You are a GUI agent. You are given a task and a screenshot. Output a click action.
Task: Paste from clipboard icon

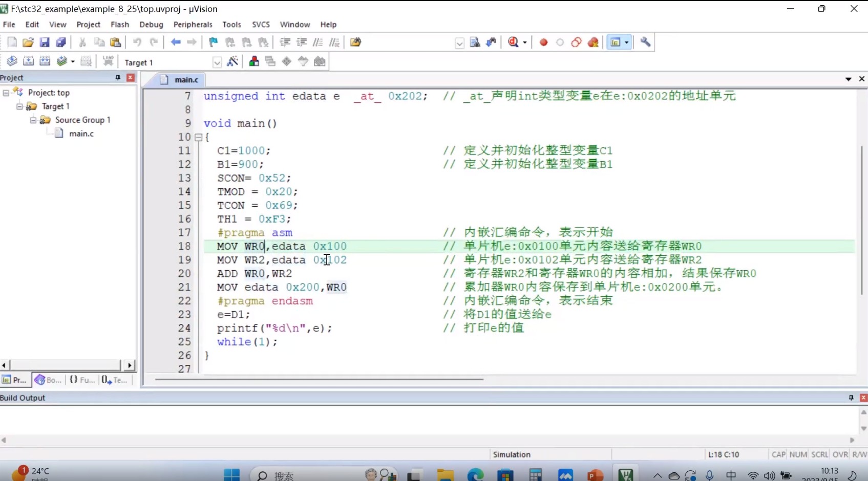click(116, 42)
